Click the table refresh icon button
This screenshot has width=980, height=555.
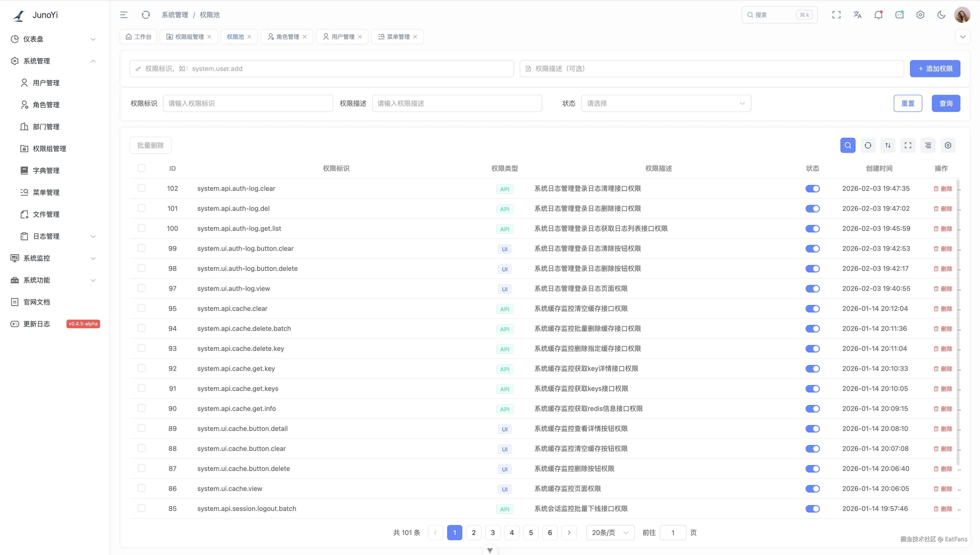click(868, 145)
